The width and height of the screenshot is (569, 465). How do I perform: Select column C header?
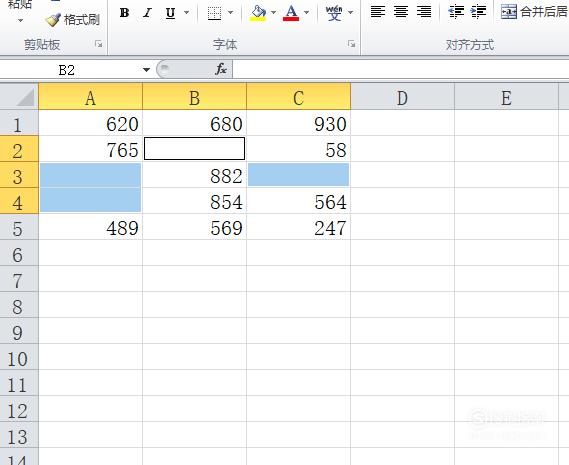[299, 97]
